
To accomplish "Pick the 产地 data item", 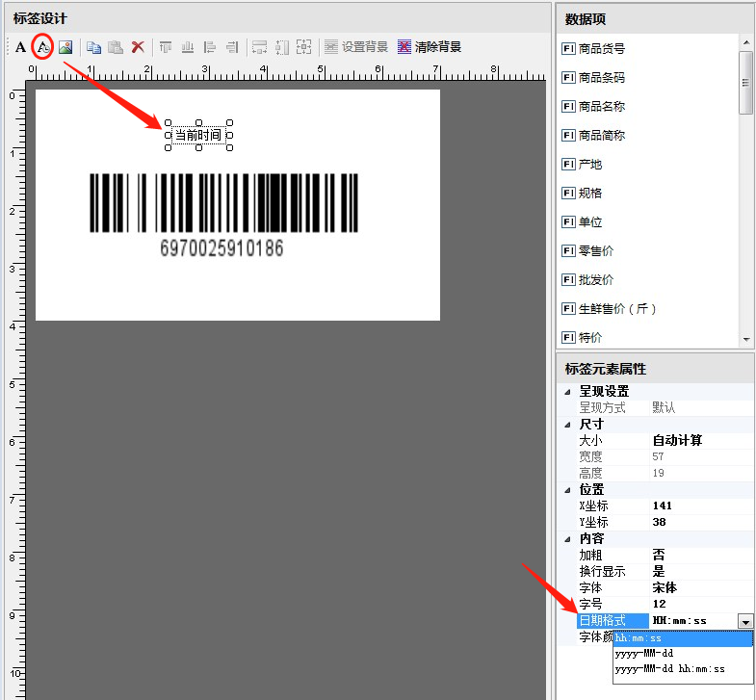I will [x=582, y=165].
